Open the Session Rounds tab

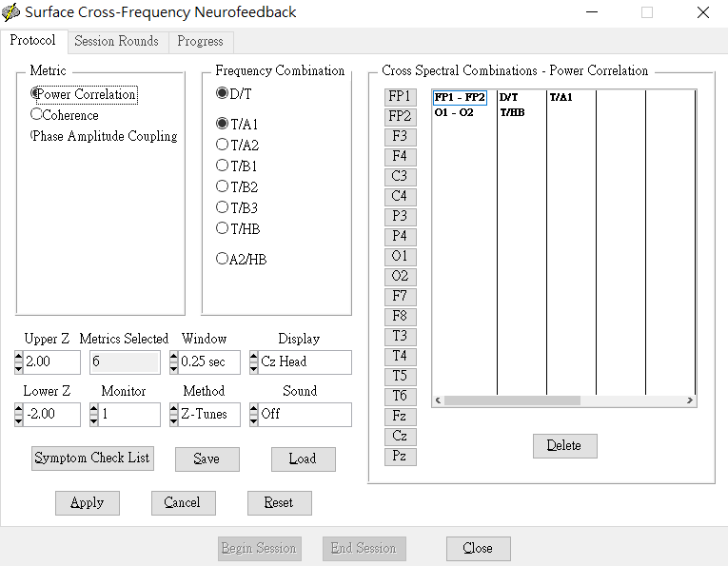116,41
